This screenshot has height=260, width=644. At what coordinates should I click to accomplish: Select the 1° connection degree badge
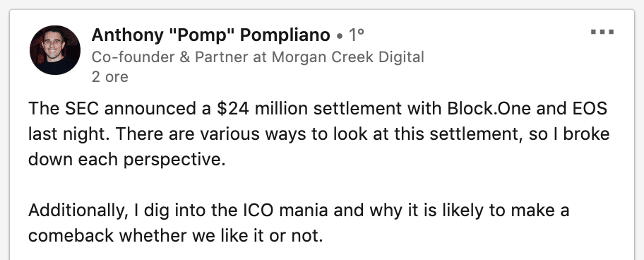(x=356, y=35)
